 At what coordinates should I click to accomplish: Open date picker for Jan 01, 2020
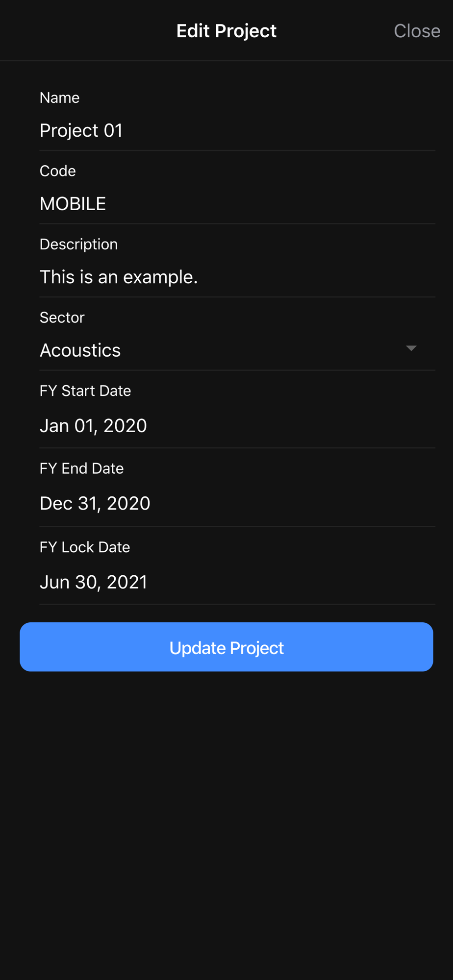(93, 426)
